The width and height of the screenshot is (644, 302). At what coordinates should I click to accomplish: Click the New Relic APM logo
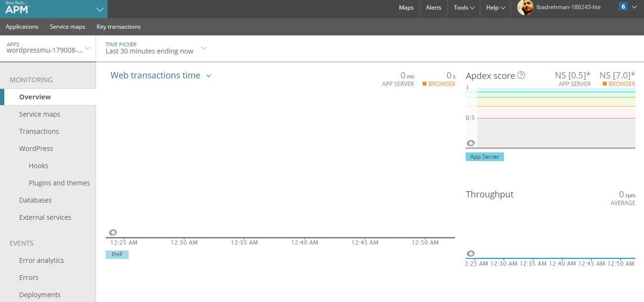click(x=17, y=7)
